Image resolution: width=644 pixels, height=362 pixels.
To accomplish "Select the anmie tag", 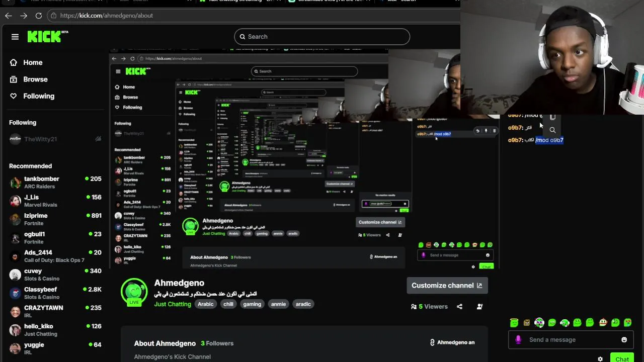I will [278, 304].
